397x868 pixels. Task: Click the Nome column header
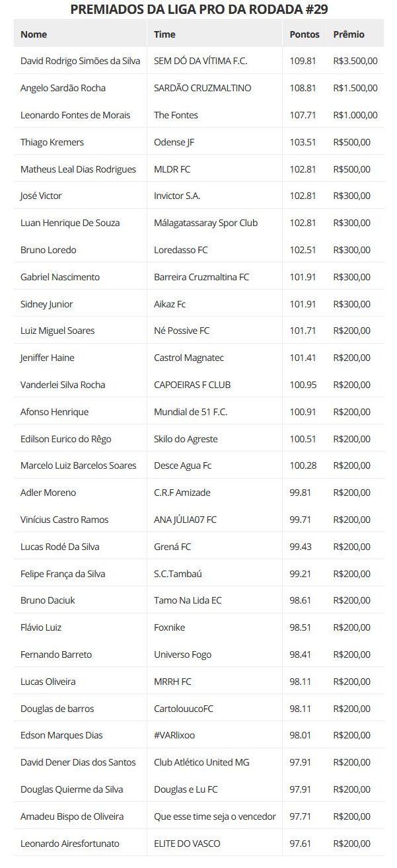34,34
